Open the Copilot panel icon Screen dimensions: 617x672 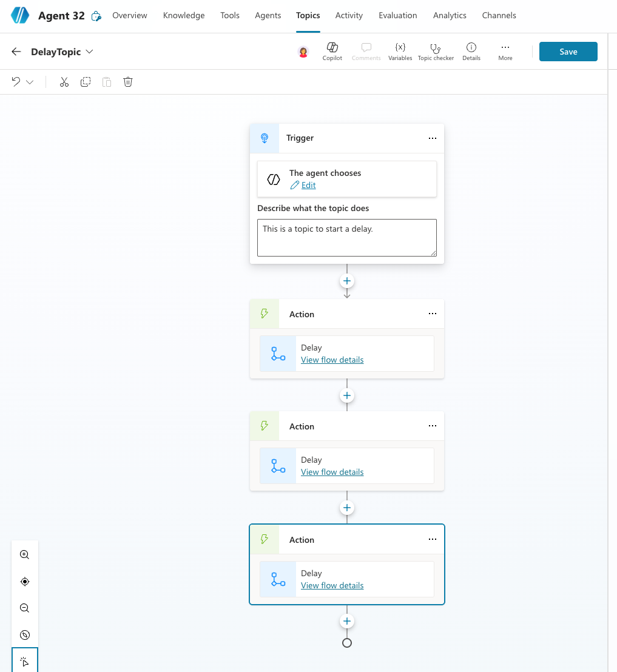[x=332, y=51]
